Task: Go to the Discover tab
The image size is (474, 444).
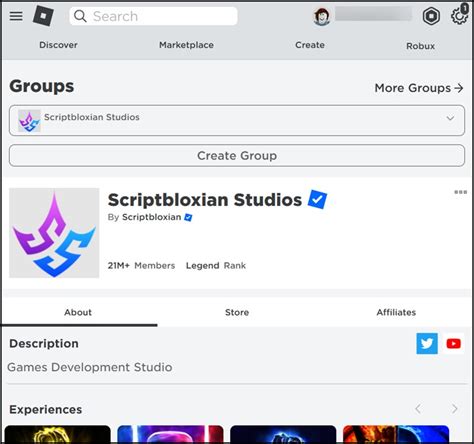Action: (58, 45)
